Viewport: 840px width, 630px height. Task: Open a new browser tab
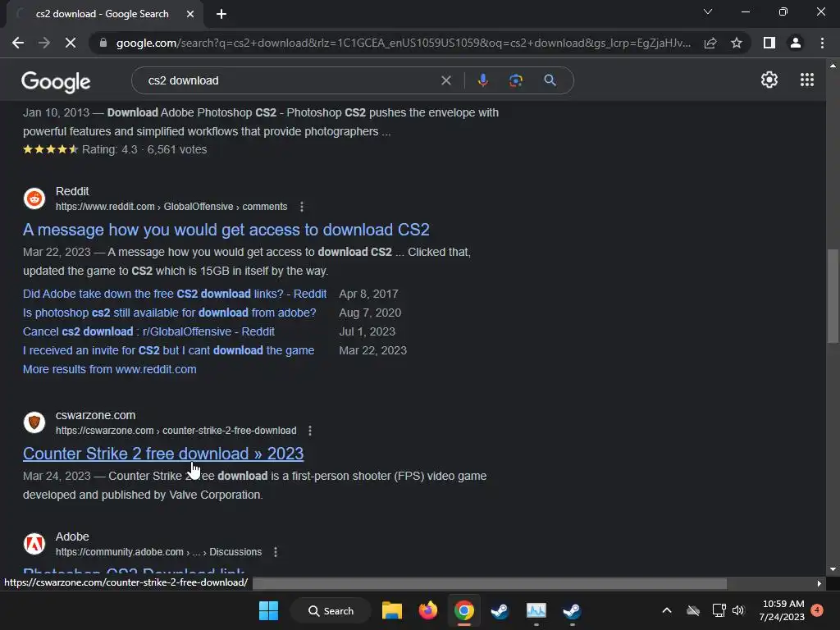tap(221, 14)
